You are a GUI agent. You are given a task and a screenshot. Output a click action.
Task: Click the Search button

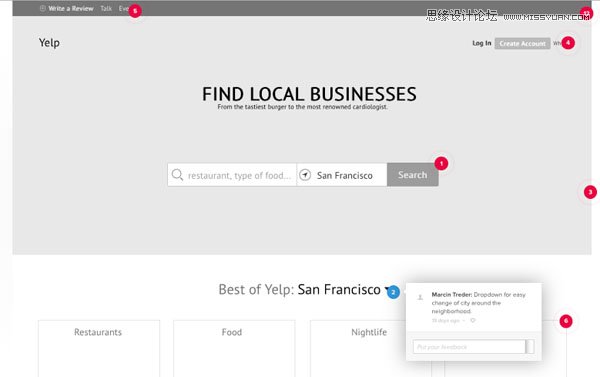click(412, 175)
